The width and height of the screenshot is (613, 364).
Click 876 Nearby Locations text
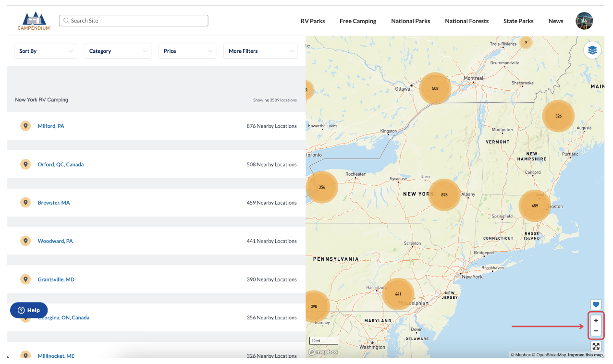271,126
